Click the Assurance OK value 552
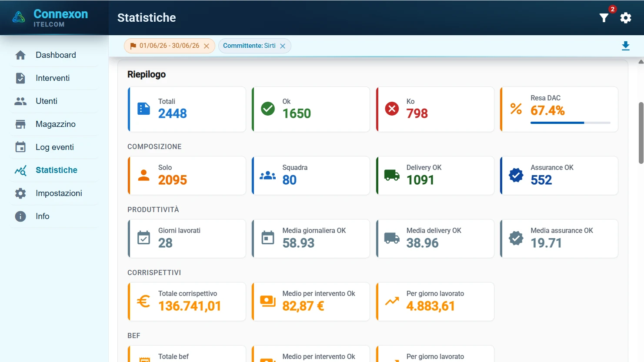This screenshot has width=644, height=362. (541, 180)
